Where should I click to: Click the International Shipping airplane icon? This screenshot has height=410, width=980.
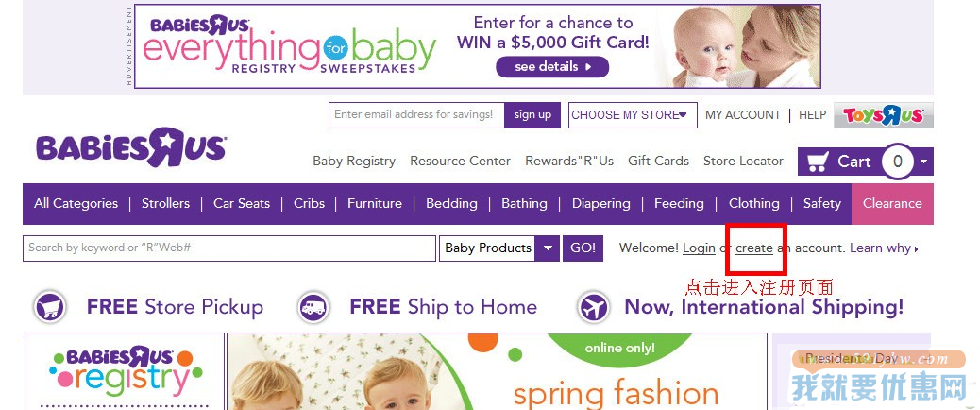[593, 307]
